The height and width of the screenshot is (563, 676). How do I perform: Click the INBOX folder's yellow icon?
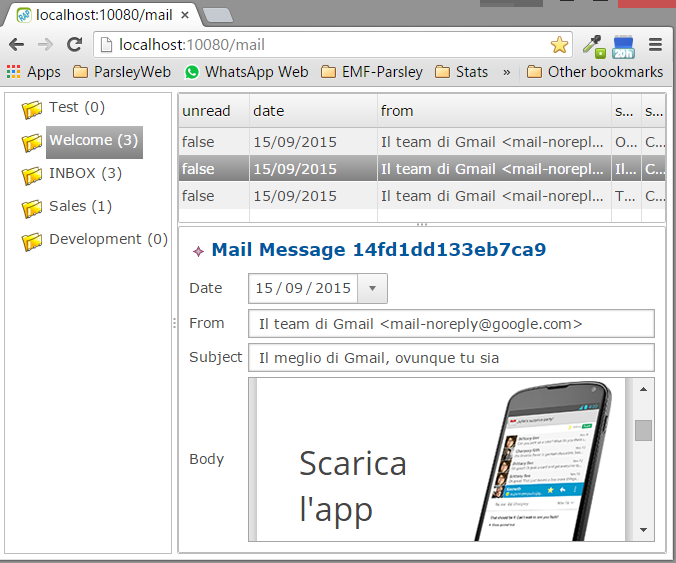pyautogui.click(x=32, y=175)
